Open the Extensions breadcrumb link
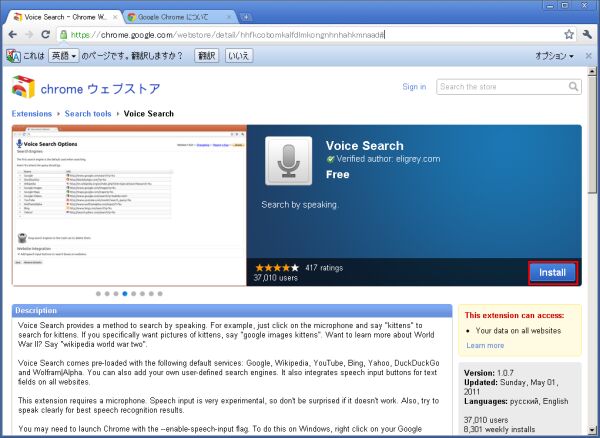This screenshot has height=438, width=600. click(x=32, y=114)
